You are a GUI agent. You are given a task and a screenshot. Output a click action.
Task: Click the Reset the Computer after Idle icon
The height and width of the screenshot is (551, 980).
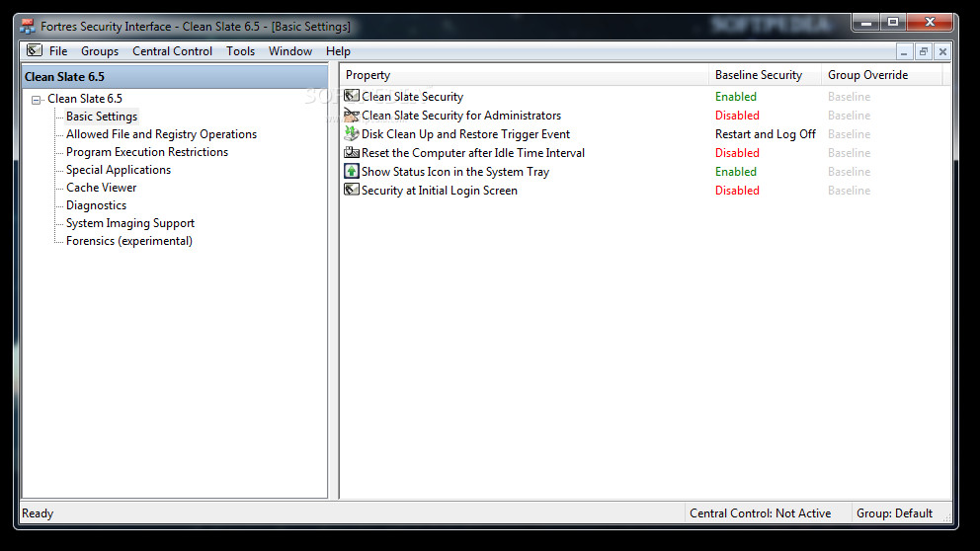click(x=352, y=152)
